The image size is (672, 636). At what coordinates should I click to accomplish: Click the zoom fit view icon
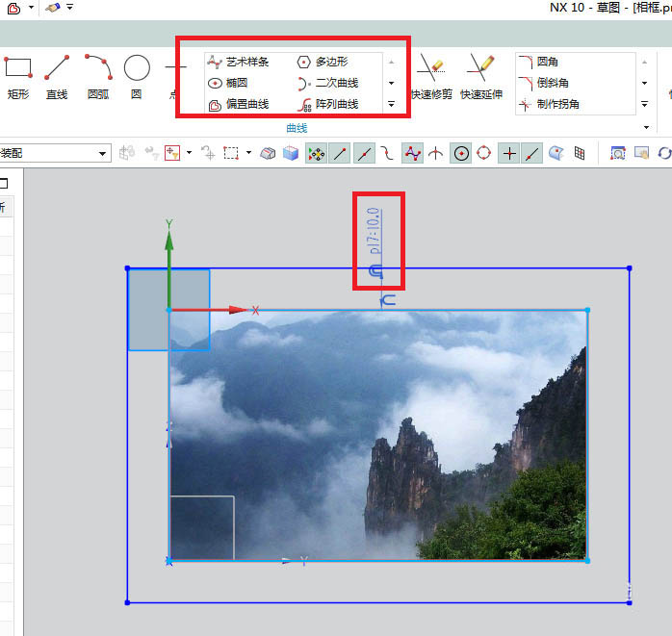(617, 153)
